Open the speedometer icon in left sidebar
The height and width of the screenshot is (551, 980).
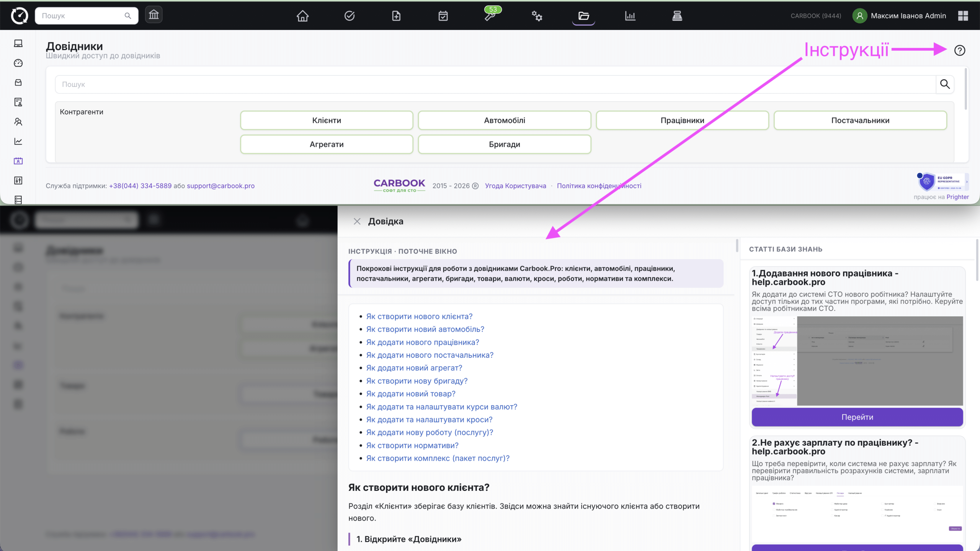(x=18, y=63)
